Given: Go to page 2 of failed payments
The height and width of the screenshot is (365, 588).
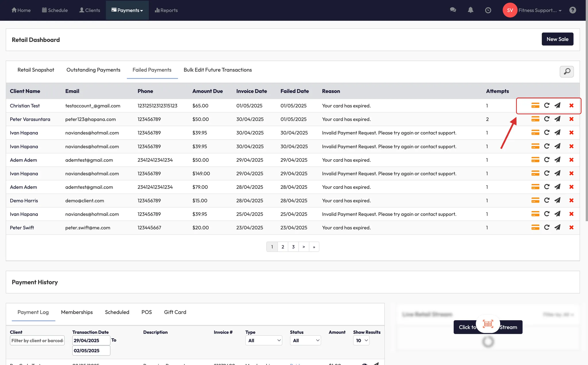Looking at the screenshot, I should tap(283, 247).
